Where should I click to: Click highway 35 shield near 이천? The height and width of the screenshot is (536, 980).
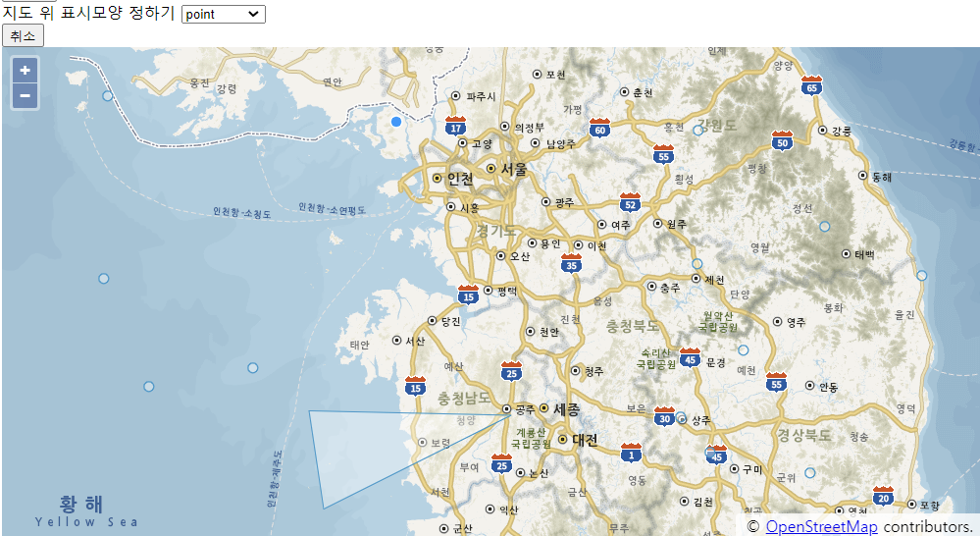click(571, 263)
